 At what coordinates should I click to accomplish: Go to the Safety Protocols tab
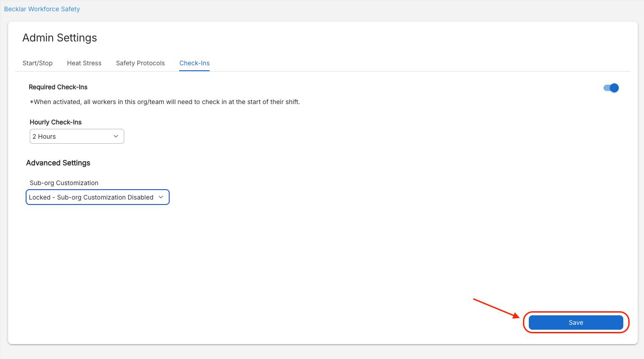pos(140,63)
